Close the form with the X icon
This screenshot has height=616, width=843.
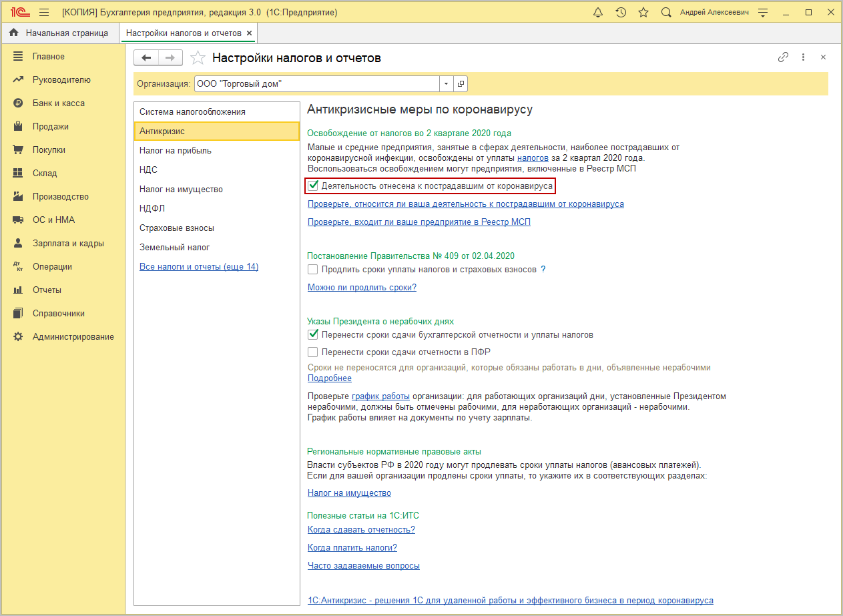pos(823,57)
